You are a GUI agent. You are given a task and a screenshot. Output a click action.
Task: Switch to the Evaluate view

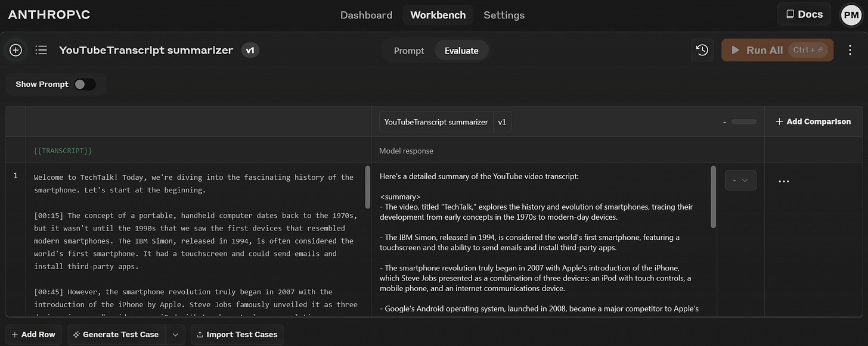(461, 51)
